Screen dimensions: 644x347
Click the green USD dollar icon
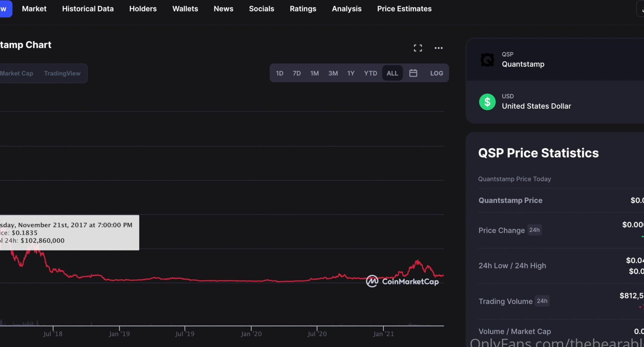(487, 102)
